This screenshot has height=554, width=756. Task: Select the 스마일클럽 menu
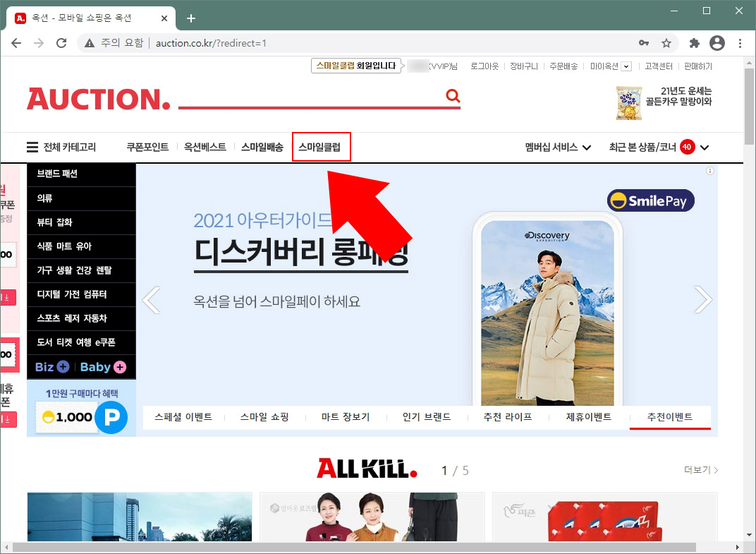click(x=319, y=147)
